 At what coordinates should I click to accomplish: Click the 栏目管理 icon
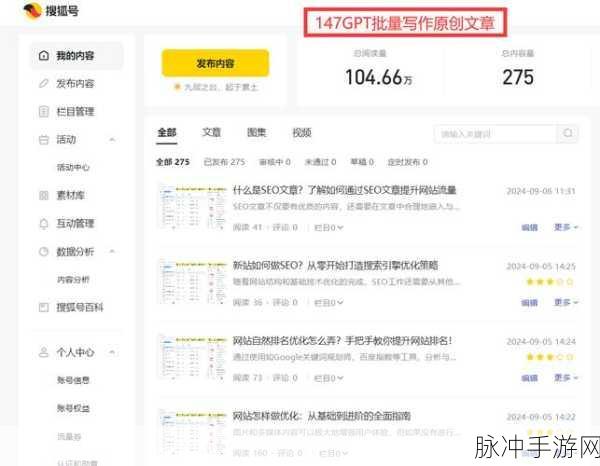click(44, 111)
